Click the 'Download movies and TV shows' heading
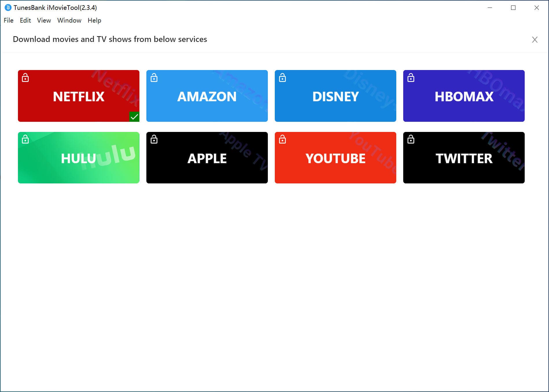This screenshot has height=392, width=549. click(110, 39)
